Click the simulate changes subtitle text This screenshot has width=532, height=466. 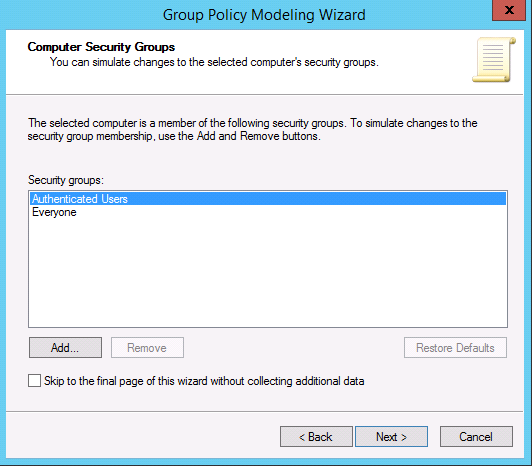[214, 62]
